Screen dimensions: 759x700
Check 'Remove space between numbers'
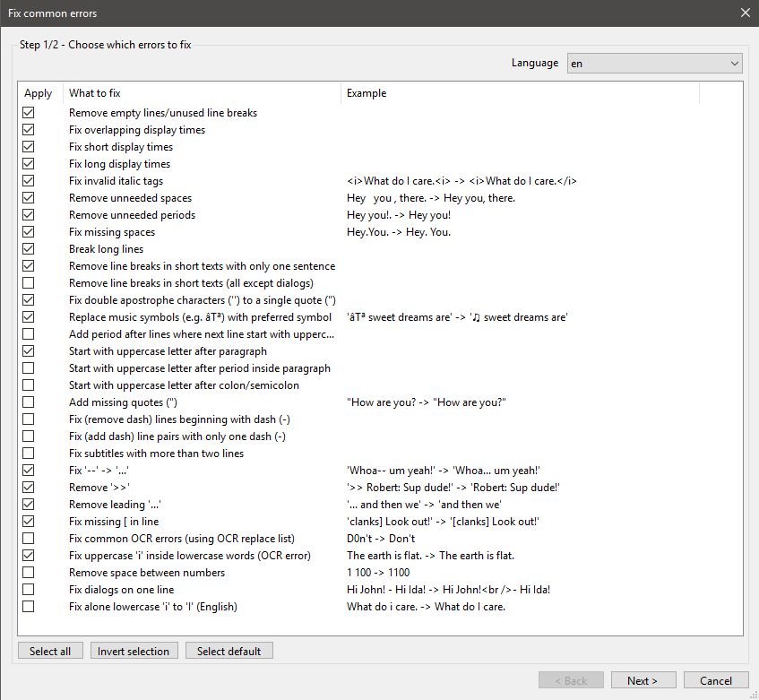click(29, 573)
